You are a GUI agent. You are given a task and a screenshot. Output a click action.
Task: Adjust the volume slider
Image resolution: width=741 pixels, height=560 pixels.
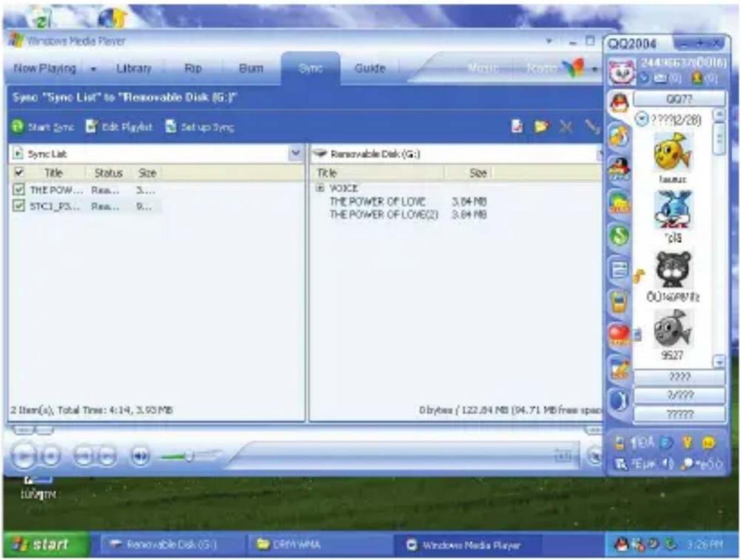click(x=189, y=456)
